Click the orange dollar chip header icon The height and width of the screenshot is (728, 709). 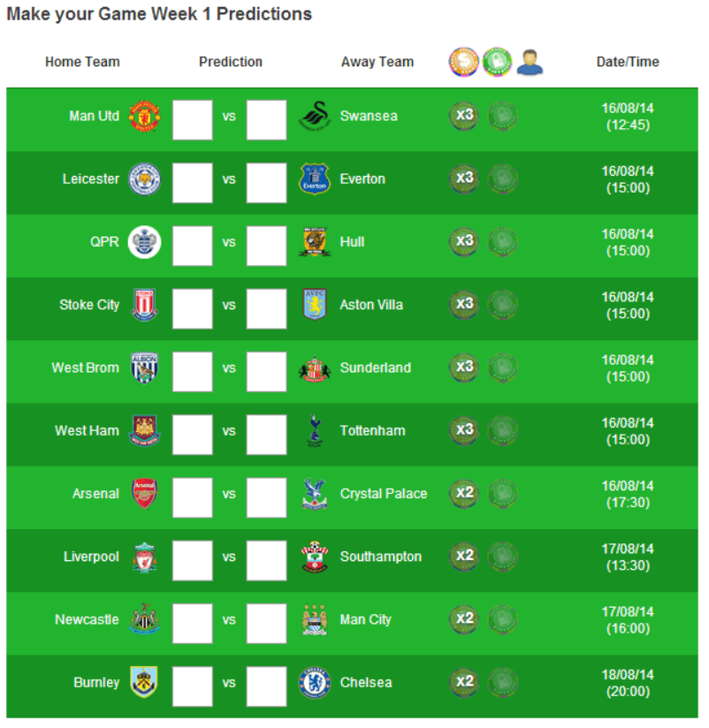[464, 61]
